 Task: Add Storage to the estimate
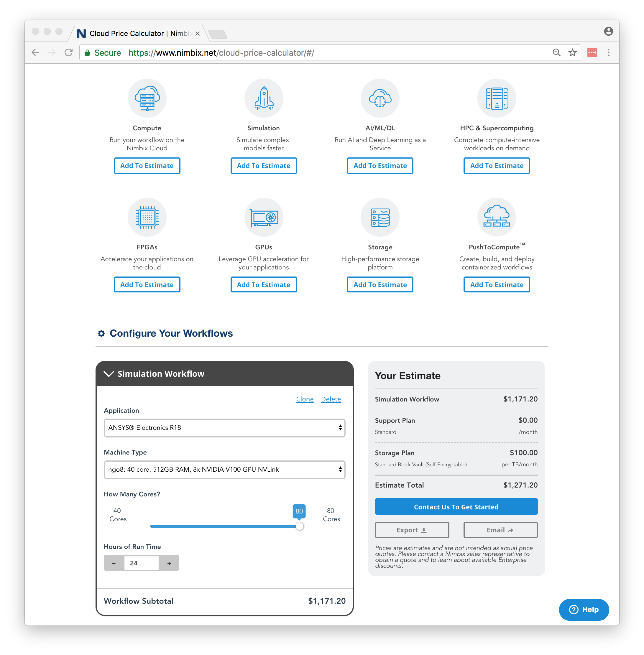click(380, 285)
